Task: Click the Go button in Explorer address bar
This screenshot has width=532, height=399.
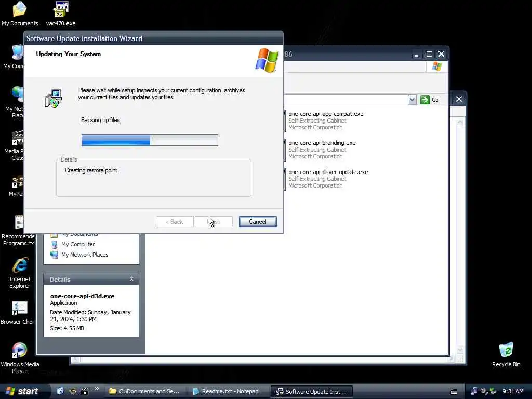Action: coord(430,100)
